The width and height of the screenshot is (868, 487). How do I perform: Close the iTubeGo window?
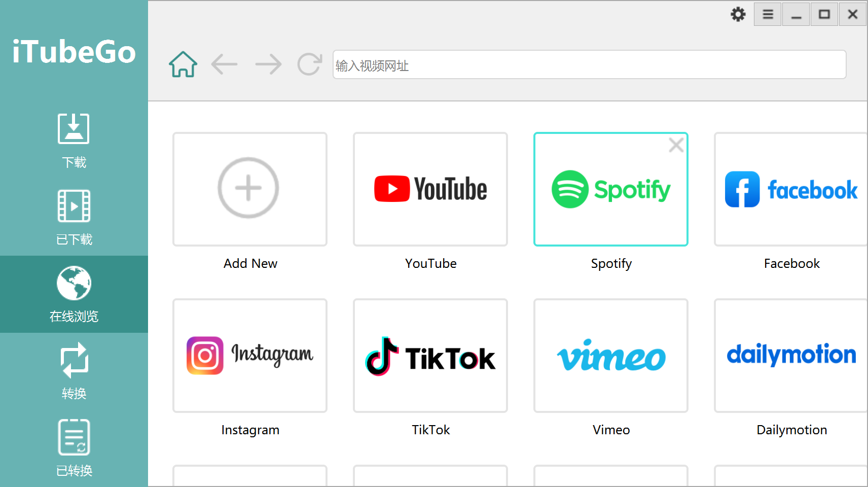click(x=853, y=14)
